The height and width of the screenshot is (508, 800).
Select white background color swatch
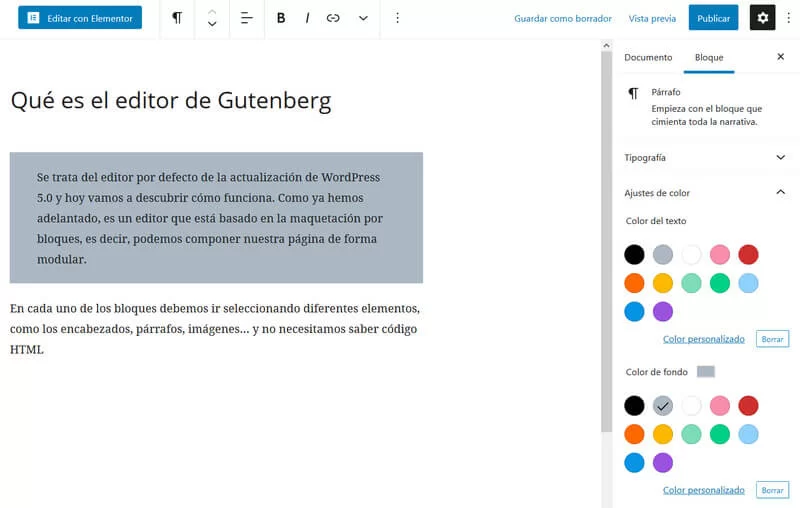(691, 406)
